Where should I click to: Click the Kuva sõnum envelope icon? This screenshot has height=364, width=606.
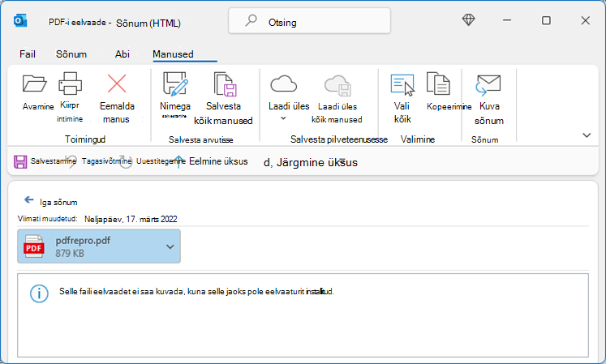[x=488, y=84]
